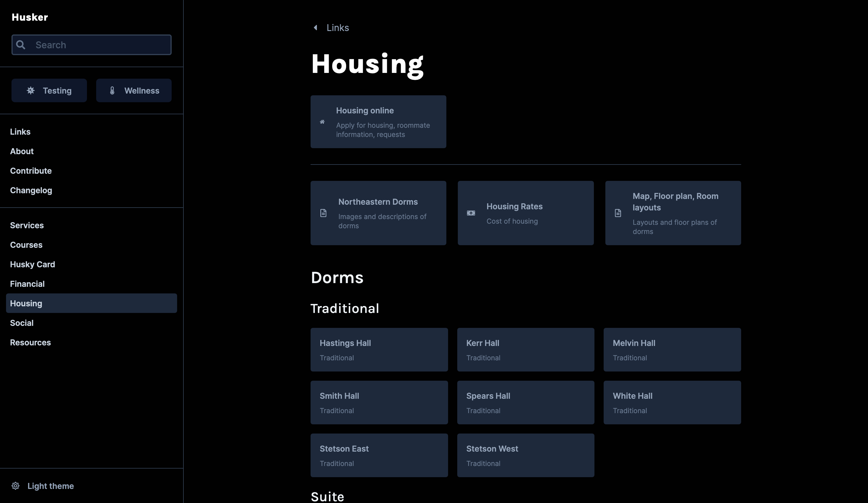This screenshot has height=503, width=868.
Task: Click the document icon on Northeastern Dorms card
Action: click(x=323, y=213)
